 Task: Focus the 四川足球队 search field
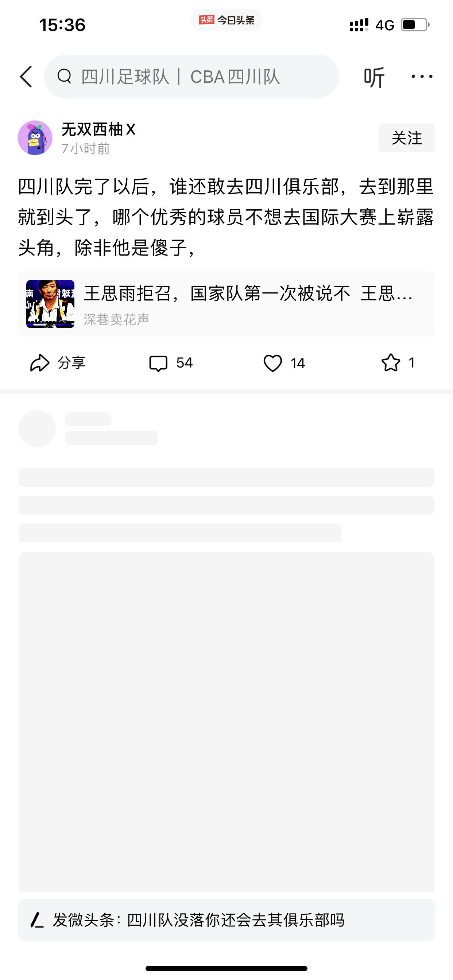[191, 77]
